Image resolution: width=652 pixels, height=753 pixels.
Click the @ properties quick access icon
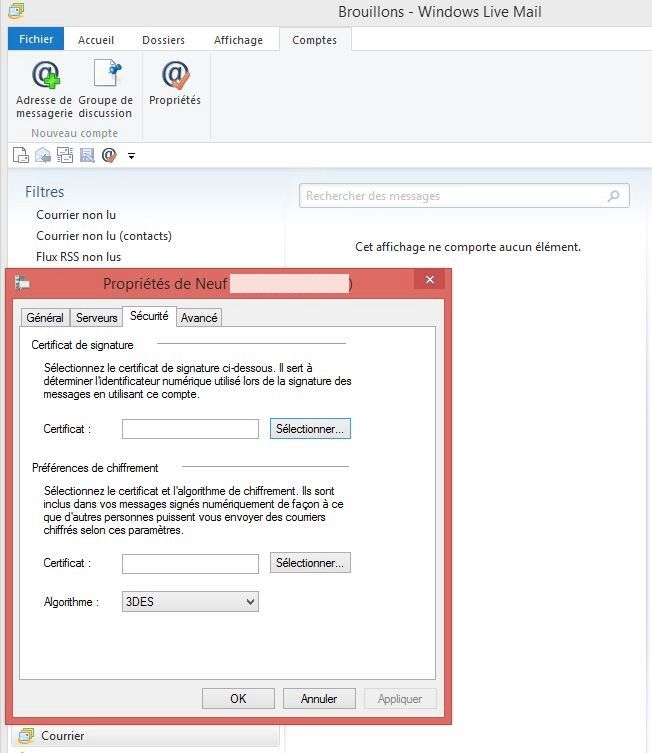coord(109,155)
